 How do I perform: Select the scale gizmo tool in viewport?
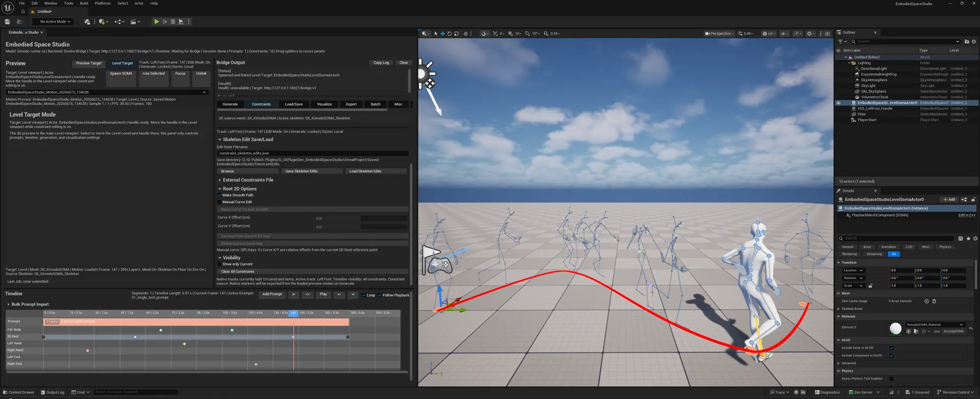457,34
